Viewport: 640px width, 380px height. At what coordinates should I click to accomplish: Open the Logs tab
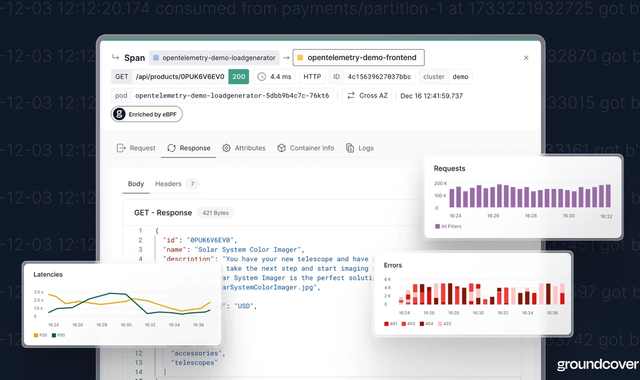pos(360,148)
